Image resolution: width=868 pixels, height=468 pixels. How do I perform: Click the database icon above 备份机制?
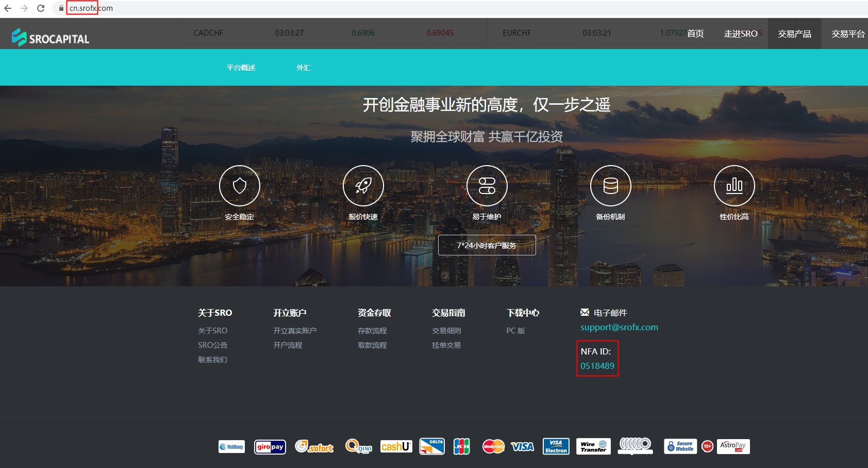coord(611,186)
